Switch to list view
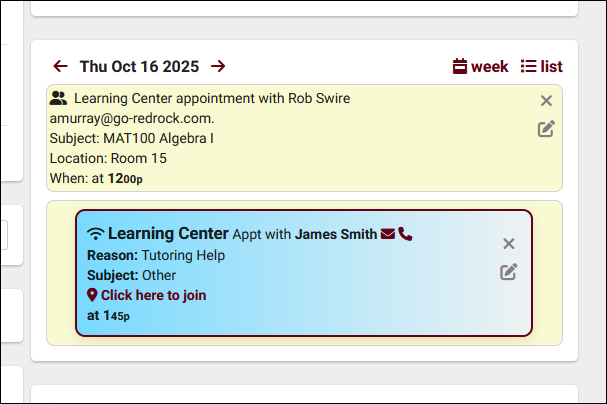This screenshot has height=404, width=607. pos(541,67)
